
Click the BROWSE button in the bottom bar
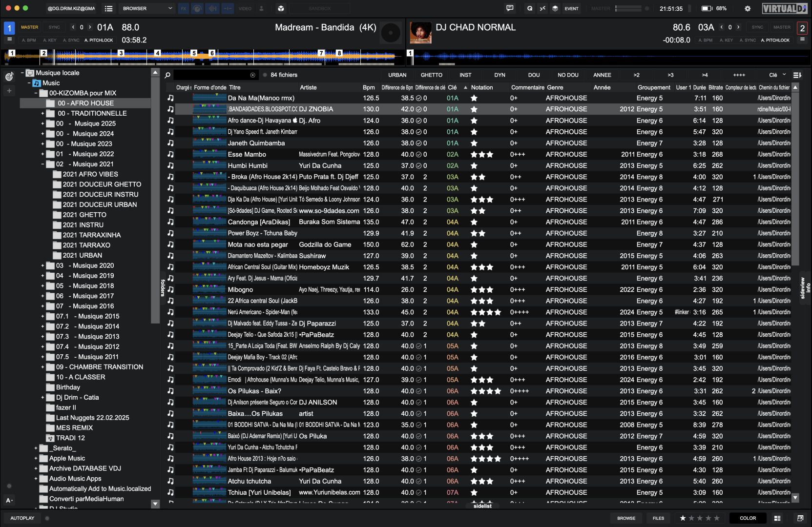[626, 518]
